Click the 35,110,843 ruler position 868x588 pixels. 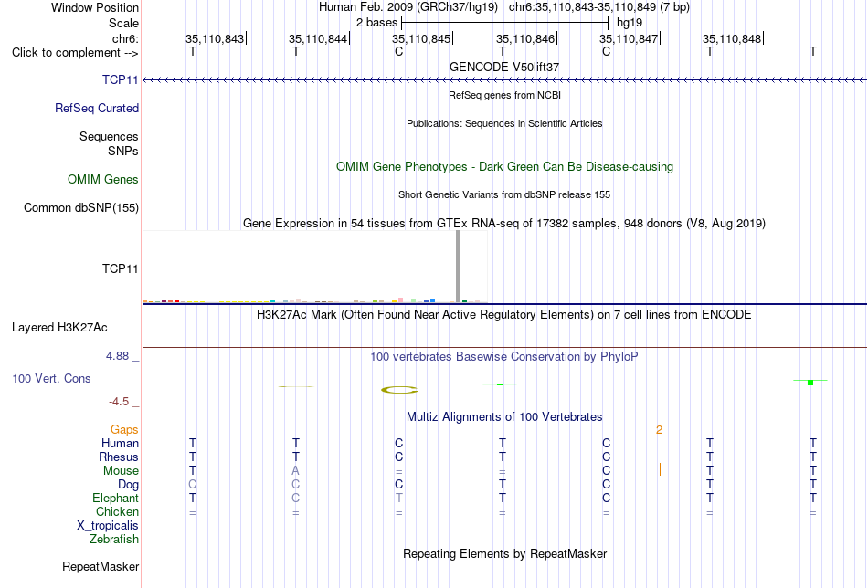(x=215, y=38)
